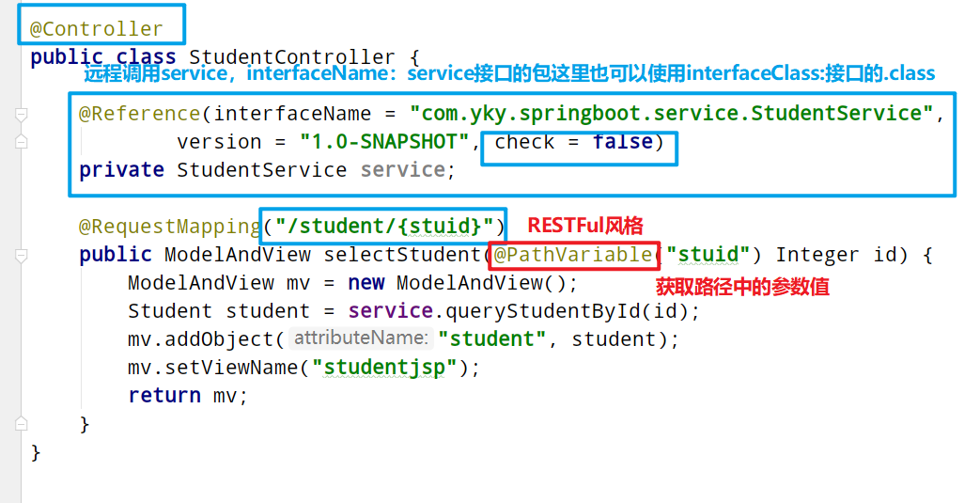This screenshot has width=980, height=503.
Task: Click the new keyword in the ModelAndView instantiation
Action: coord(366,283)
